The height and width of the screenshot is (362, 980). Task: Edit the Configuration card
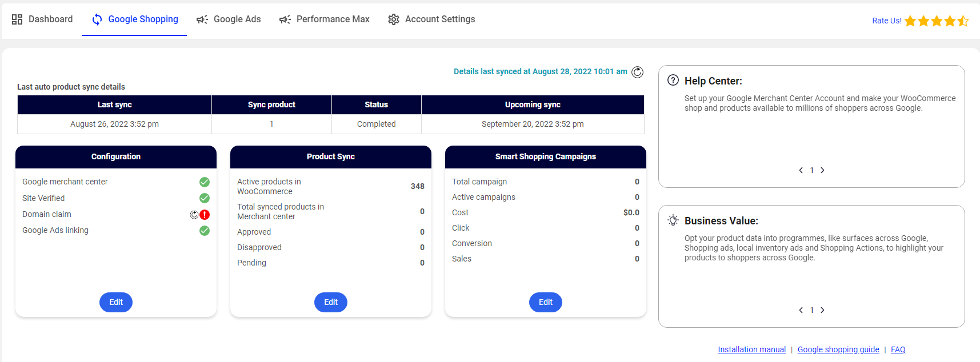(x=116, y=302)
